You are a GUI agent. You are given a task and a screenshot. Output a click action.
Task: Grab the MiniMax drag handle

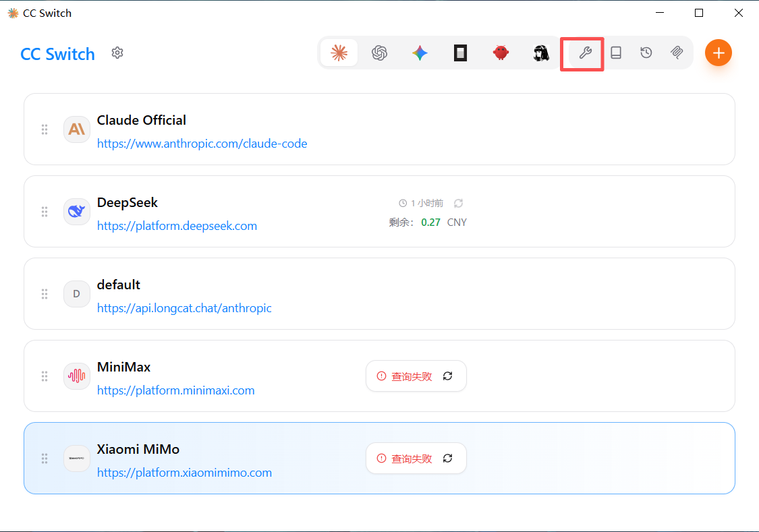click(45, 376)
